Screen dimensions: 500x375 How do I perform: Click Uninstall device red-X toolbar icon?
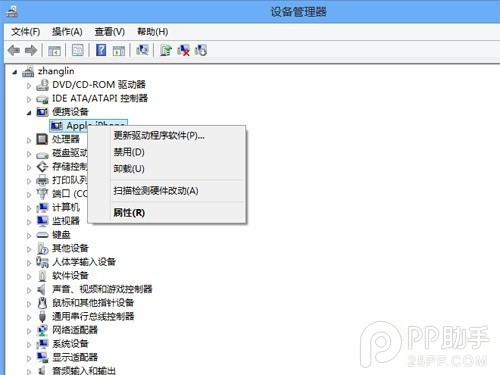(x=183, y=50)
